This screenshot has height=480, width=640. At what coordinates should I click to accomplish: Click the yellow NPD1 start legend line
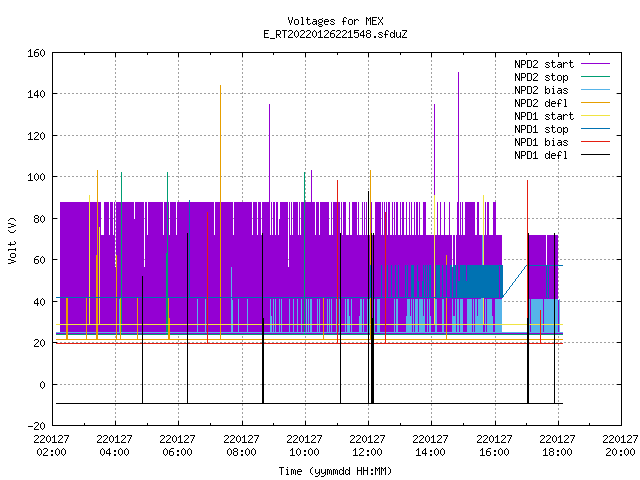pos(596,116)
